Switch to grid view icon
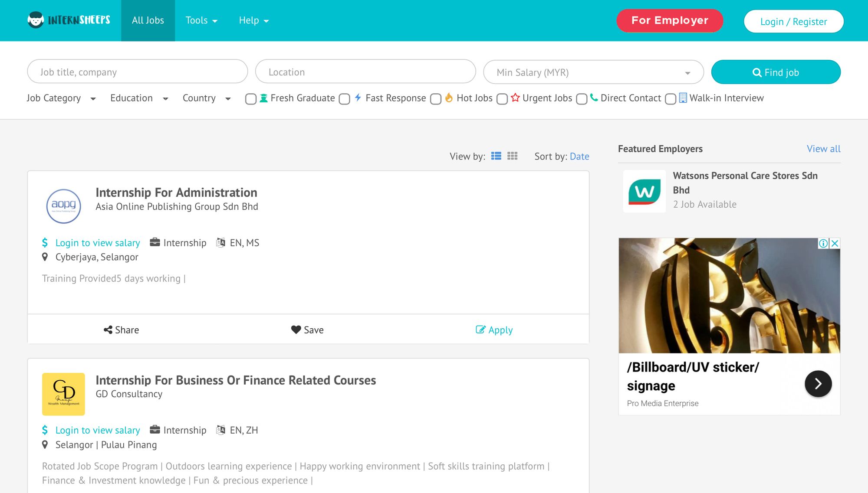868x493 pixels. 512,156
